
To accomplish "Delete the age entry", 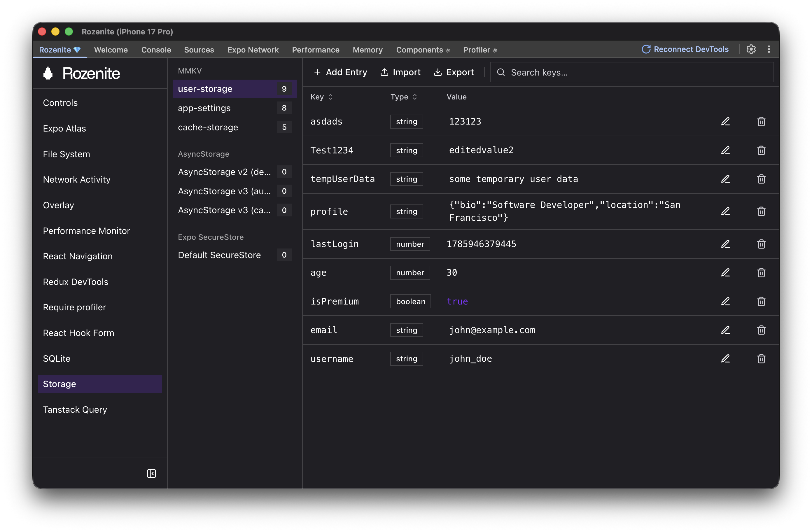I will (761, 273).
